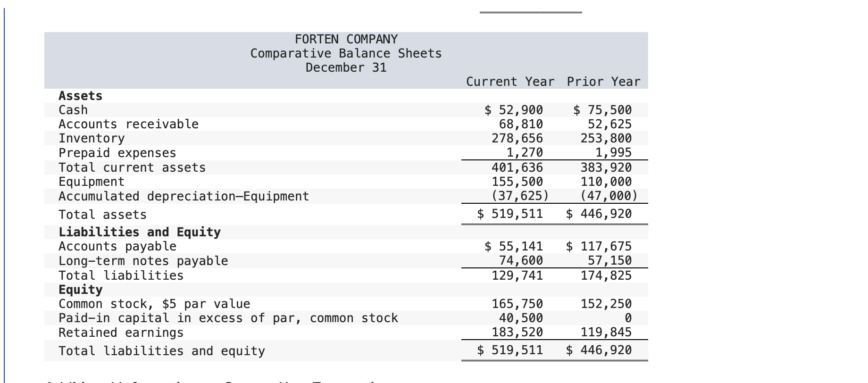Click the Retained earnings label

tap(121, 333)
